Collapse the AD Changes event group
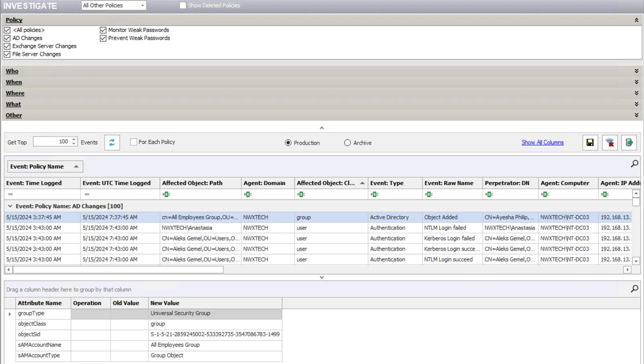Image resolution: width=644 pixels, height=364 pixels. (x=10, y=206)
